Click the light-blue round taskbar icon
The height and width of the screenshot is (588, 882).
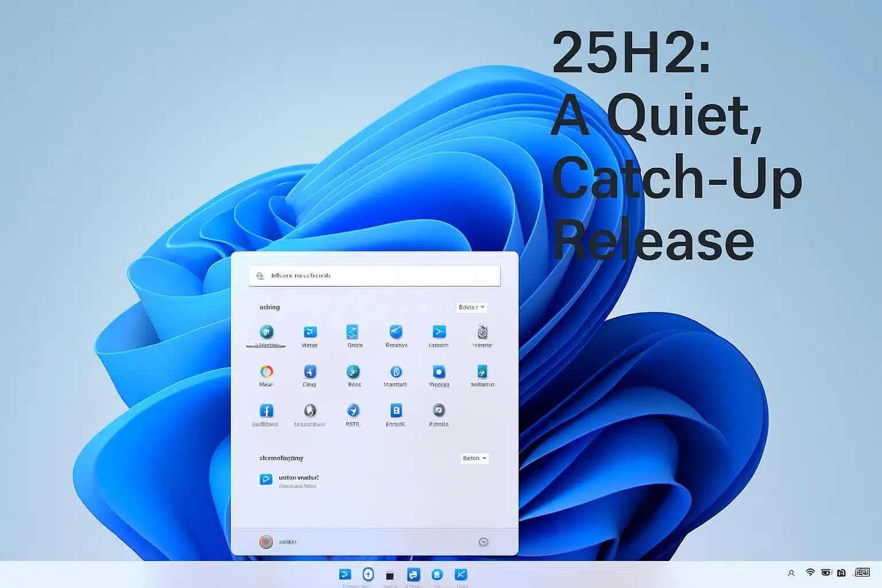(x=437, y=574)
